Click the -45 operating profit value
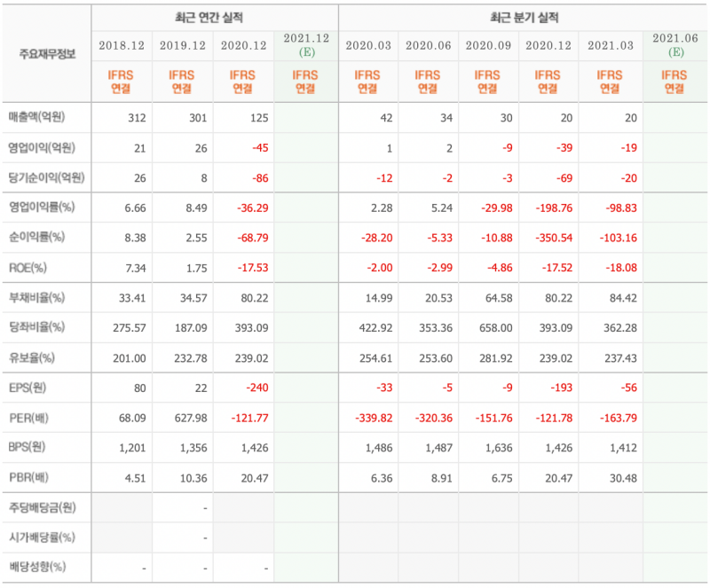 pos(260,148)
